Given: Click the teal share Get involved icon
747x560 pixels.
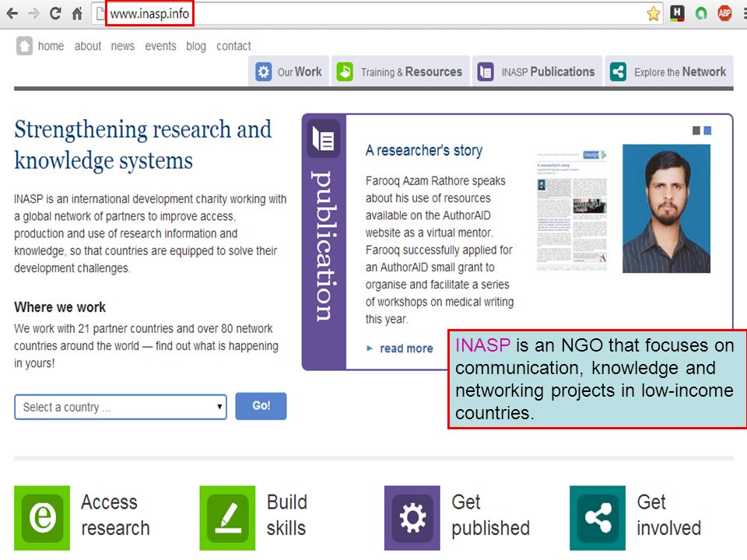Looking at the screenshot, I should (598, 518).
